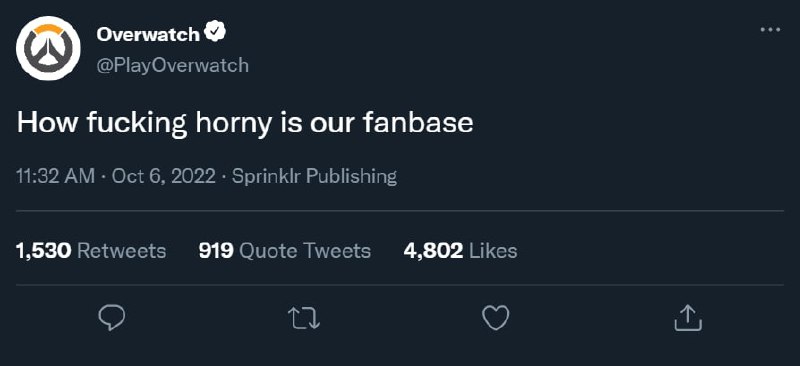Open the @PlayOverwatch handle link
Image resolution: width=800 pixels, height=366 pixels.
pyautogui.click(x=172, y=65)
